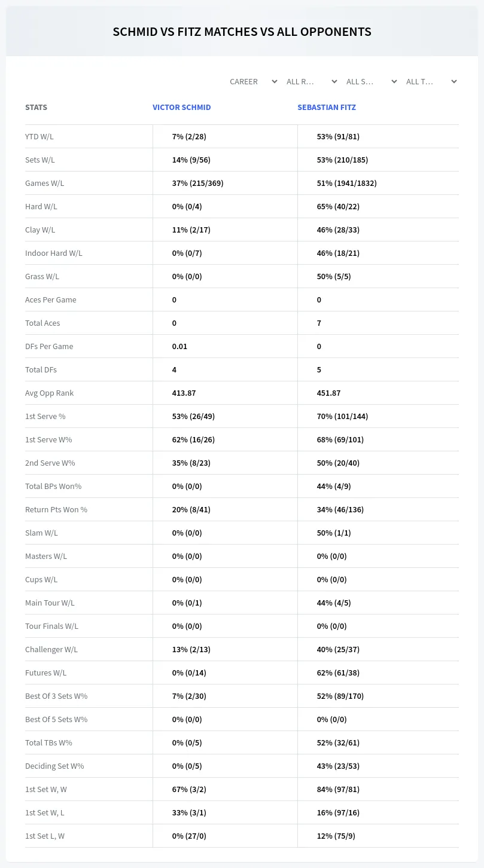The height and width of the screenshot is (868, 484).
Task: Open the CAREER period dropdown
Action: coord(253,81)
